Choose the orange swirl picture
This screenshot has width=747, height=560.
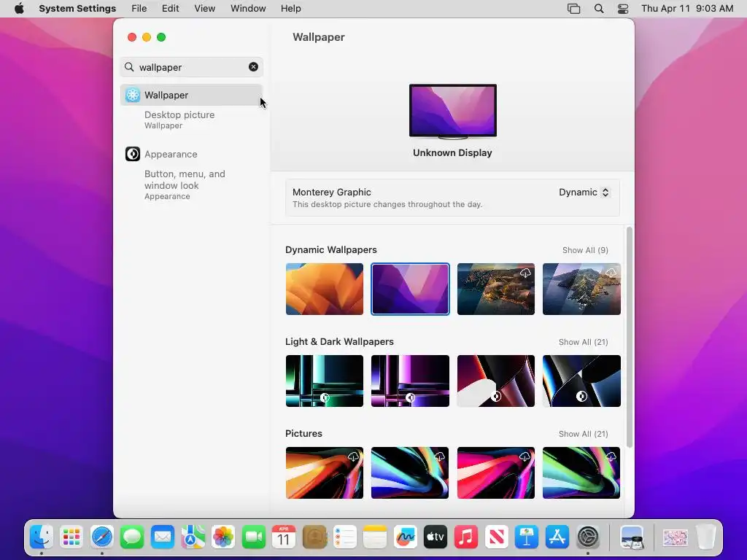point(325,472)
